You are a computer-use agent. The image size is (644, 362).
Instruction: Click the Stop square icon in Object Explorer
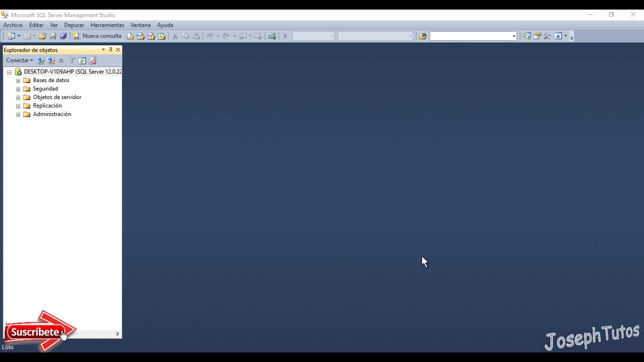point(61,61)
